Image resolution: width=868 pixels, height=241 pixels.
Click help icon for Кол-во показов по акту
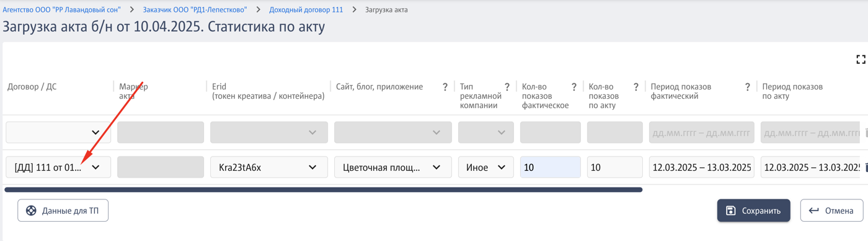tap(635, 87)
